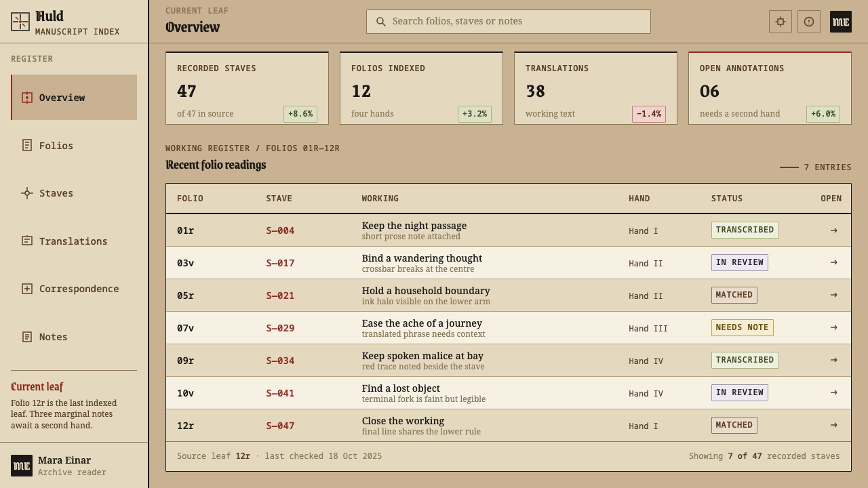Open folio 03v with its arrow
The height and width of the screenshot is (488, 868).
click(x=833, y=263)
